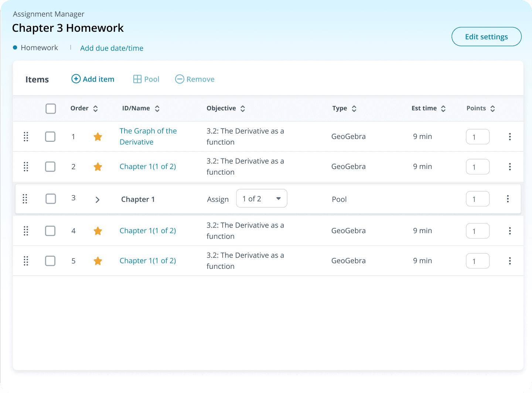
Task: Click the drag handle for item 4
Action: (26, 231)
